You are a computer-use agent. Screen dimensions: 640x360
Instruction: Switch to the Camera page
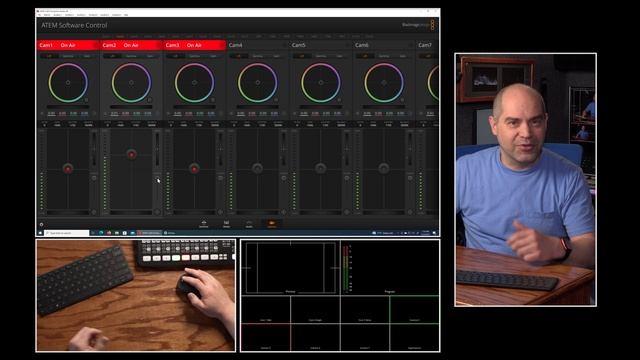[271, 224]
